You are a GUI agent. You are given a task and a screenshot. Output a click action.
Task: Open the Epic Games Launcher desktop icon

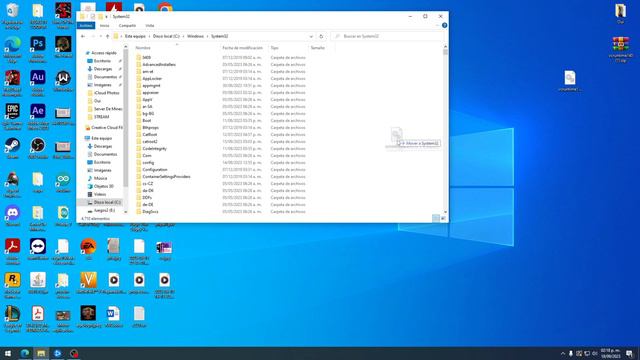[12, 111]
